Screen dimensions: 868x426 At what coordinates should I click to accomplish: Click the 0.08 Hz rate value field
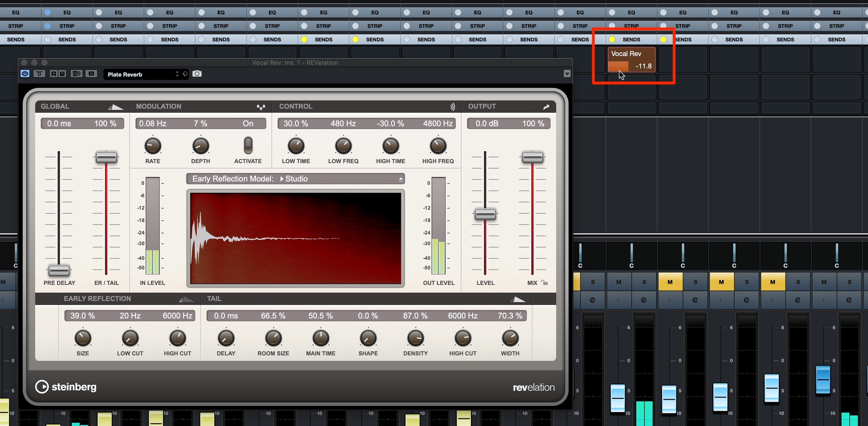153,123
